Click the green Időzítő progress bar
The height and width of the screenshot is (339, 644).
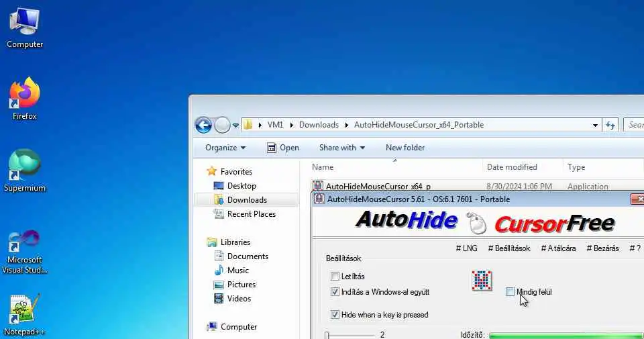pyautogui.click(x=567, y=336)
